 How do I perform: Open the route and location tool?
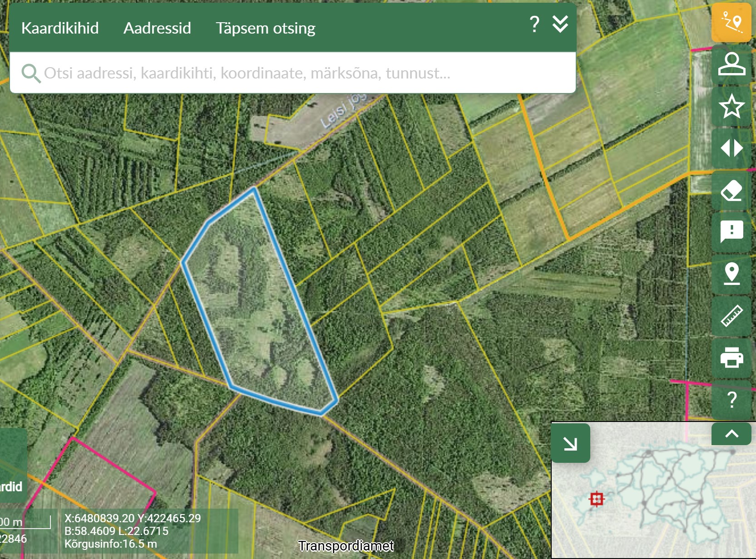coord(731,23)
